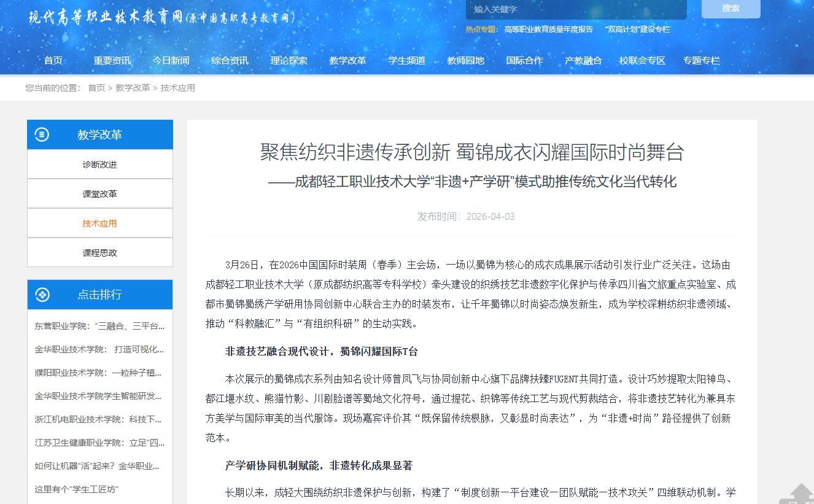
Task: Select 课程思政 in the sidebar
Action: click(x=99, y=253)
